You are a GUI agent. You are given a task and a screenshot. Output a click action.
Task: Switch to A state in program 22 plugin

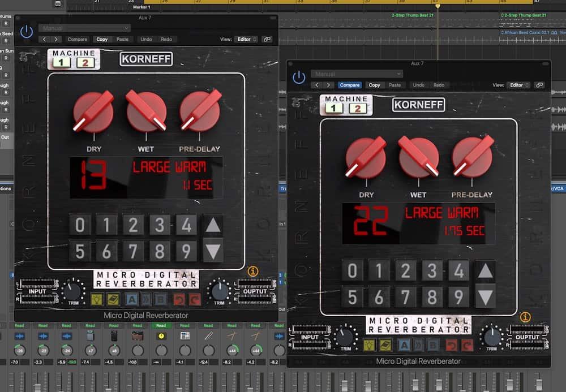(404, 345)
